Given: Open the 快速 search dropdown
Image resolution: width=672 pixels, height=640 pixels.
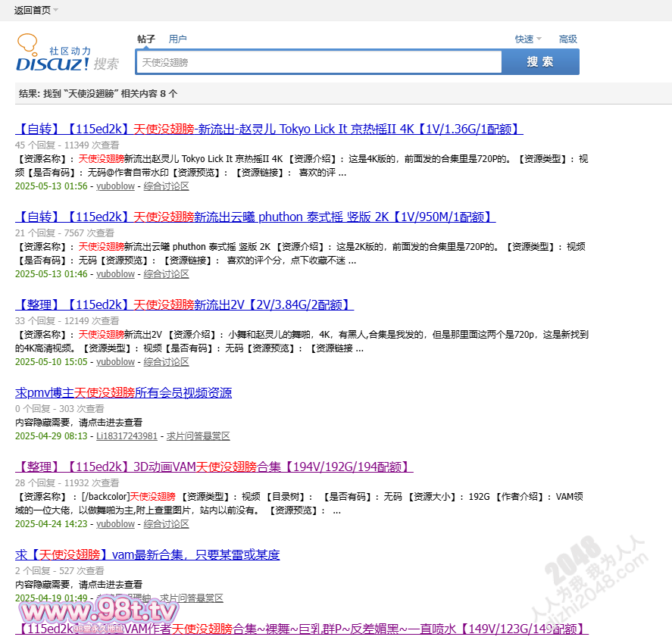Looking at the screenshot, I should click(528, 39).
